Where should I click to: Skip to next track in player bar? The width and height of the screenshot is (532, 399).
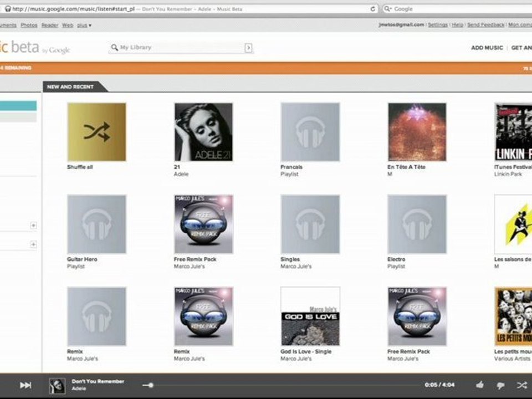tap(25, 385)
